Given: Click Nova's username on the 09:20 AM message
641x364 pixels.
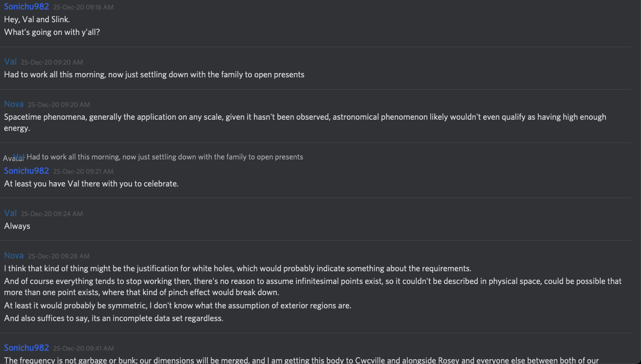Looking at the screenshot, I should [x=14, y=104].
